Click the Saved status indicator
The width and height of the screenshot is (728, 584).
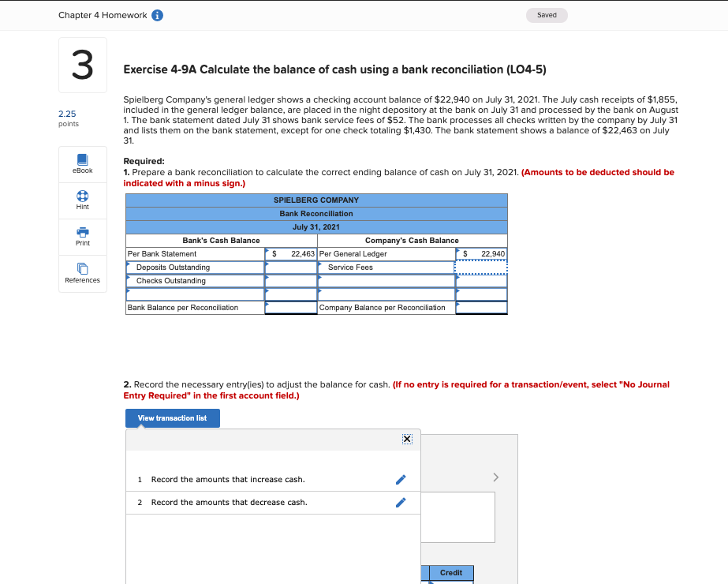pyautogui.click(x=546, y=14)
